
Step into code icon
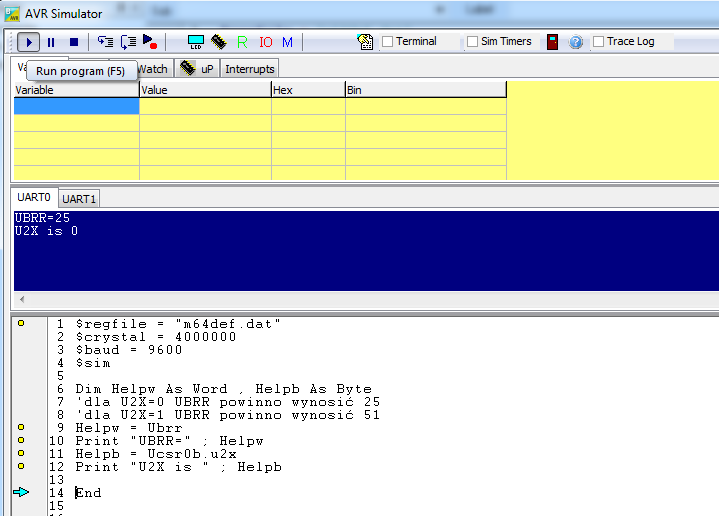point(105,42)
